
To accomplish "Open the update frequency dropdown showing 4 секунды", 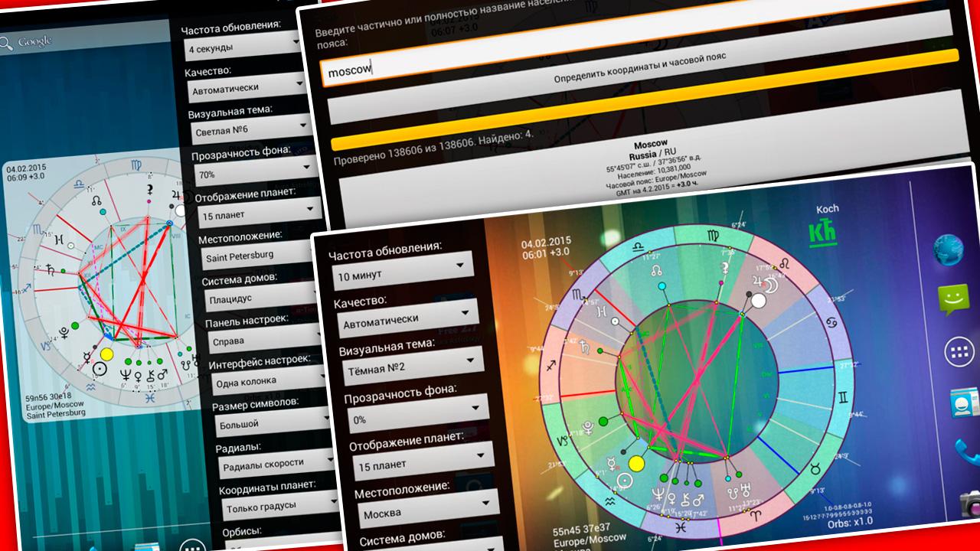I will 243,47.
